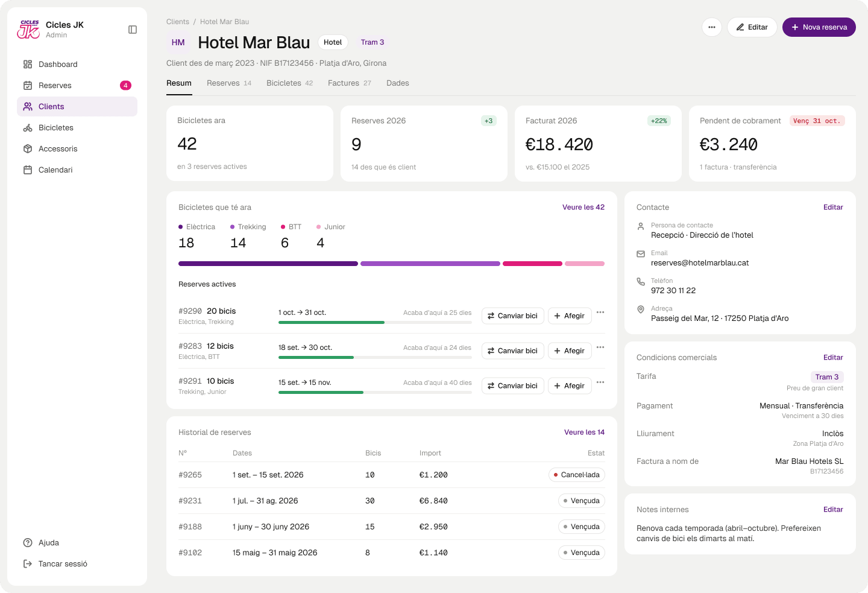The width and height of the screenshot is (868, 593).
Task: Click the light pink Junior bar segment
Action: pyautogui.click(x=585, y=264)
